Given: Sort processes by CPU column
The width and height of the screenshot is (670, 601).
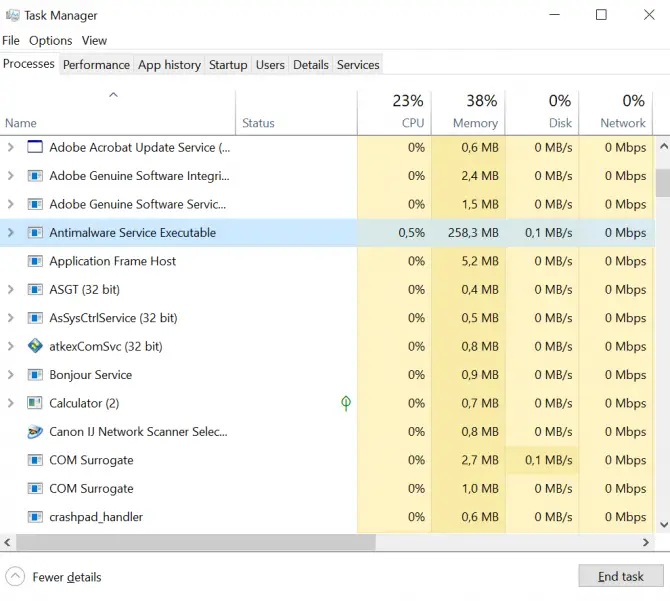Looking at the screenshot, I should coord(394,113).
